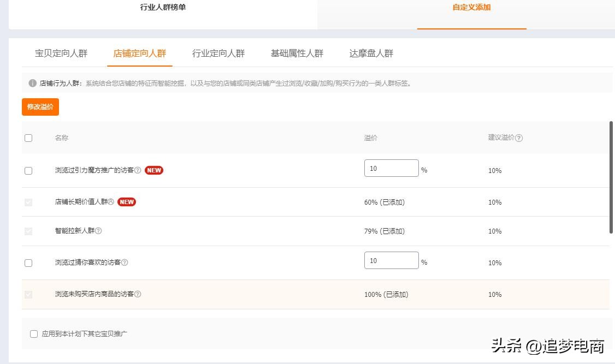Image resolution: width=615 pixels, height=364 pixels.
Task: Open the 达摩盘人群 tab
Action: (x=371, y=53)
